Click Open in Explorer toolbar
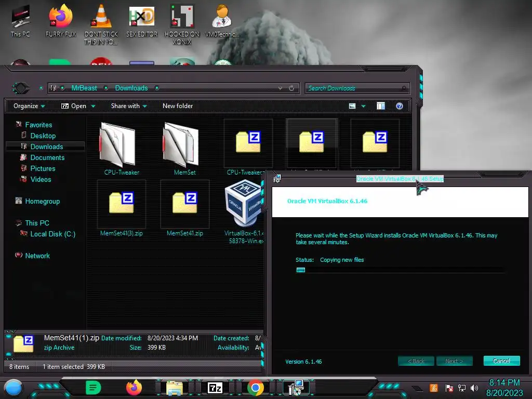 [74, 106]
